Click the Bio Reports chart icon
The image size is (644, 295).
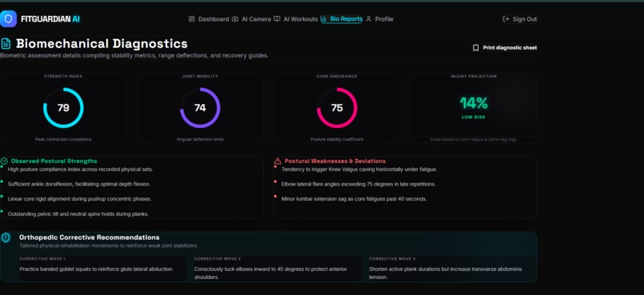click(x=324, y=19)
